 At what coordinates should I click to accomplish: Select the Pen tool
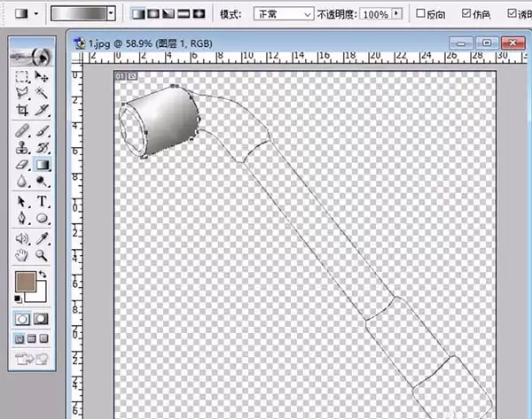coord(22,218)
